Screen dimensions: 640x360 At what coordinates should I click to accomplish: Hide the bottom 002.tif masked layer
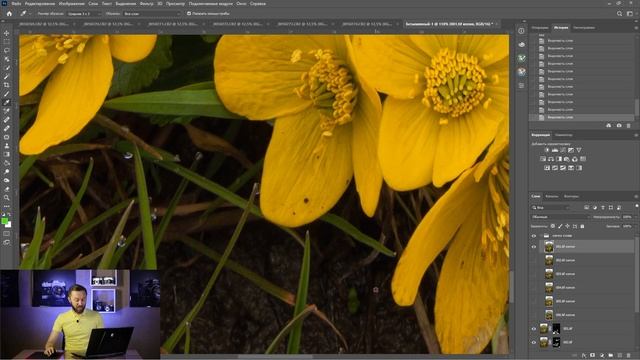pos(533,342)
